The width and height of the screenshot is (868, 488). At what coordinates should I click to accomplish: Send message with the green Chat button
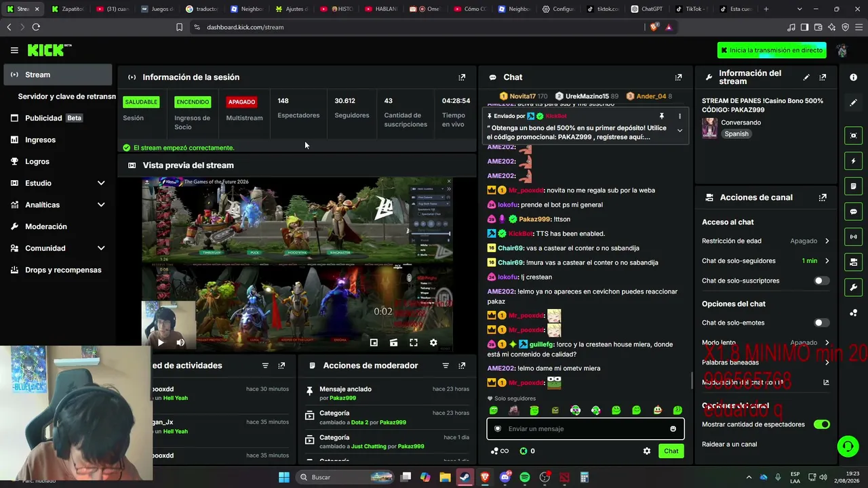671,451
